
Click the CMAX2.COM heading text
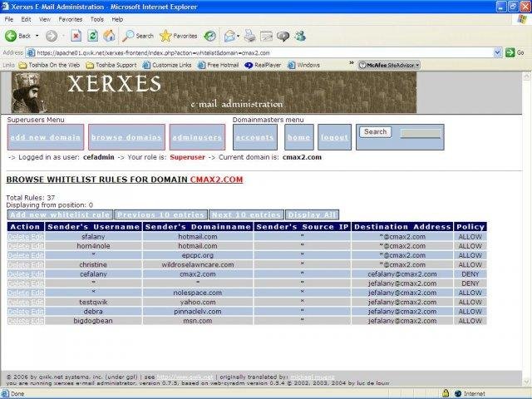216,180
